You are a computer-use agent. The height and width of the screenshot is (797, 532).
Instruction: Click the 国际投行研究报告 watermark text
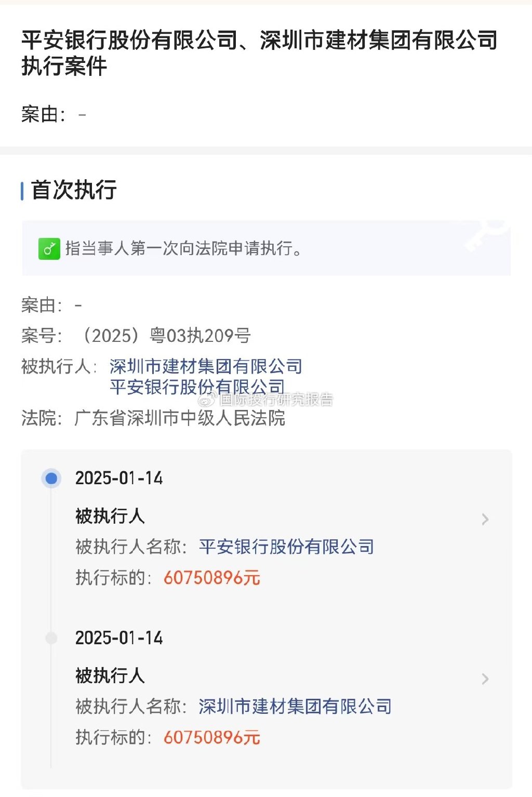276,400
